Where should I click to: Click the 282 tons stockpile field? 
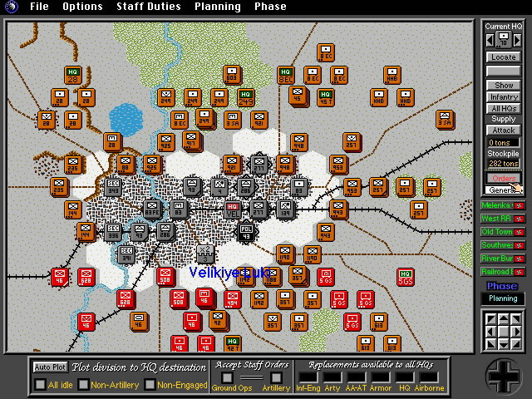click(x=504, y=164)
